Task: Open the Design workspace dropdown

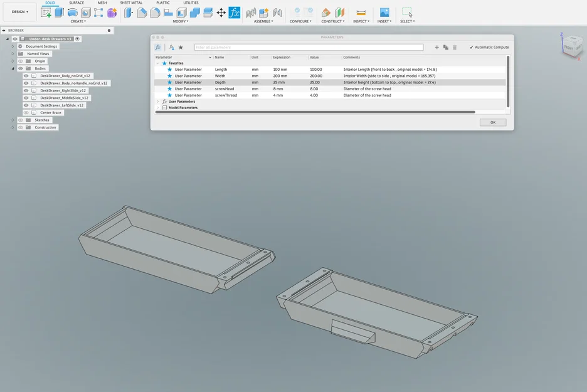Action: coord(18,11)
